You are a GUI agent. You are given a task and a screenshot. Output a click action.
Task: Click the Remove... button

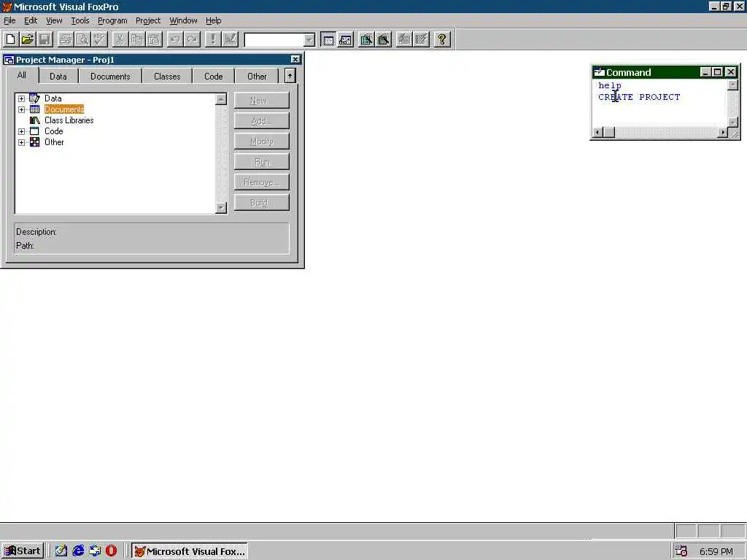tap(262, 182)
